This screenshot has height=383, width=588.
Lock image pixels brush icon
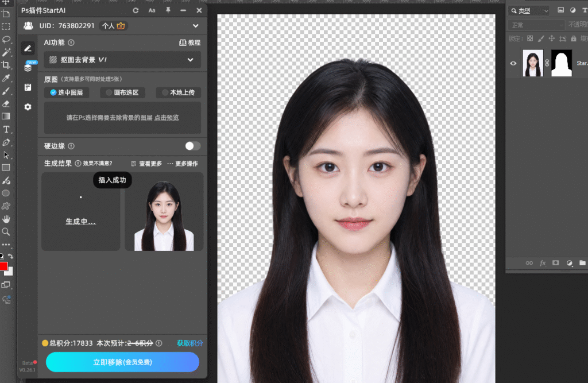[x=541, y=38]
